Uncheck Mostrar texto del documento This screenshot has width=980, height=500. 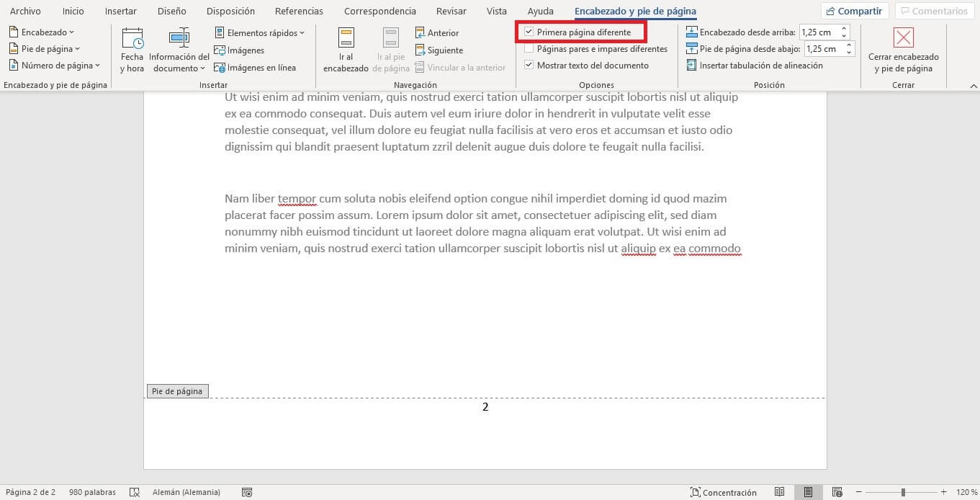click(529, 65)
